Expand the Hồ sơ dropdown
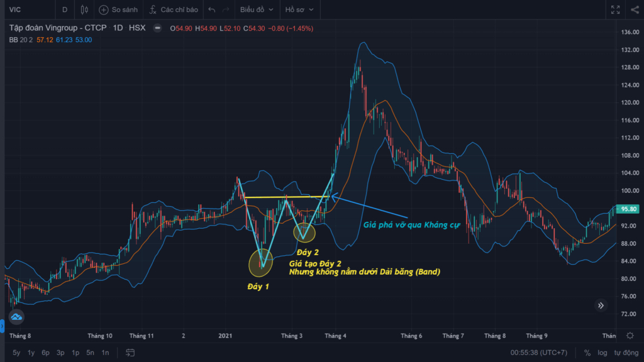This screenshot has height=362, width=644. [299, 9]
